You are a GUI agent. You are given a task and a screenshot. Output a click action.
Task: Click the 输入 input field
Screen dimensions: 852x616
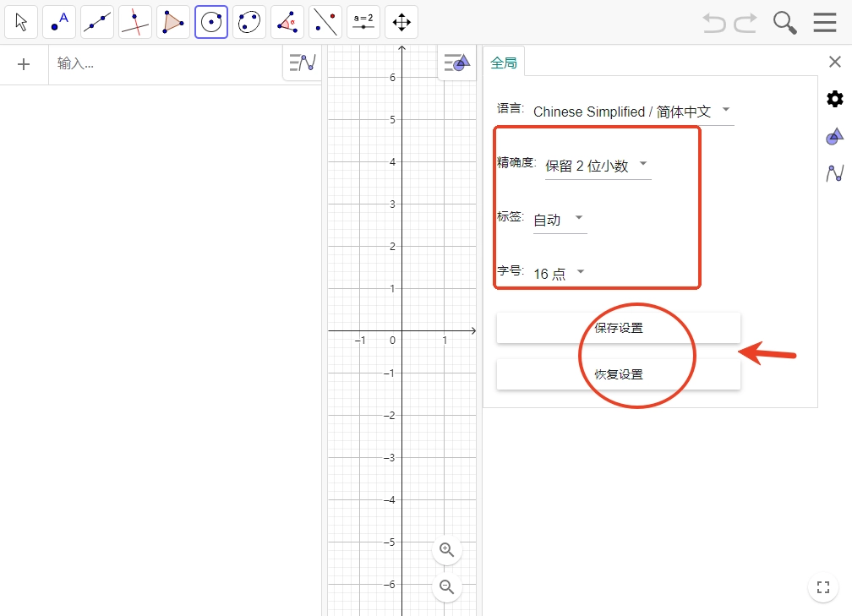(127, 63)
